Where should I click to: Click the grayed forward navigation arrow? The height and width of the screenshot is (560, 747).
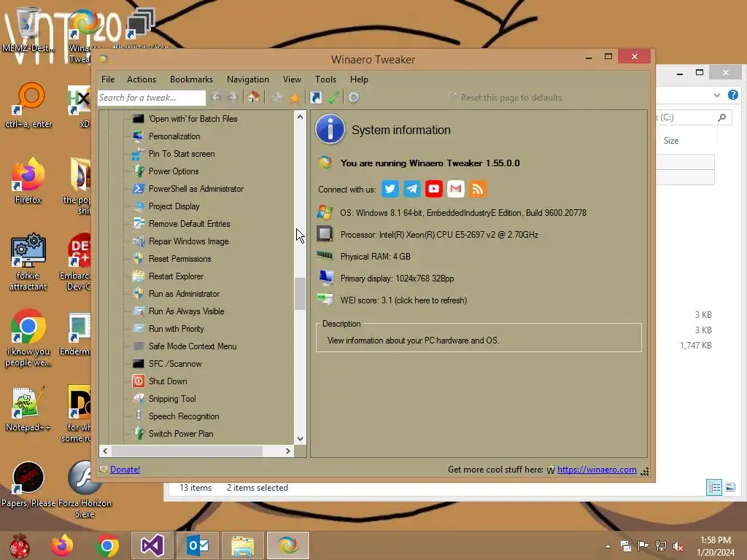pos(233,98)
